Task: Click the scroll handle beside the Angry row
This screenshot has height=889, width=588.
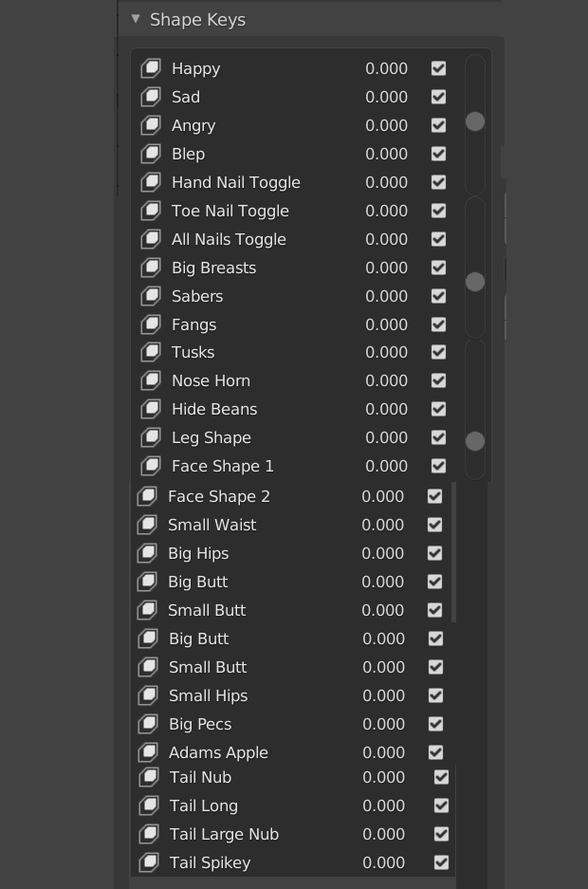Action: click(475, 121)
